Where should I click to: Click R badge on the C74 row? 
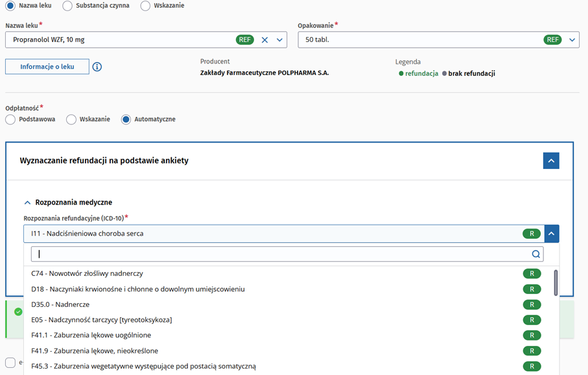[x=532, y=274]
